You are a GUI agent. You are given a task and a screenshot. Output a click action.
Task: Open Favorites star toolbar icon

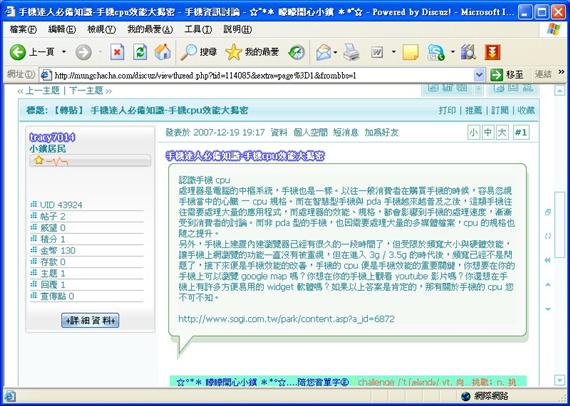point(233,53)
